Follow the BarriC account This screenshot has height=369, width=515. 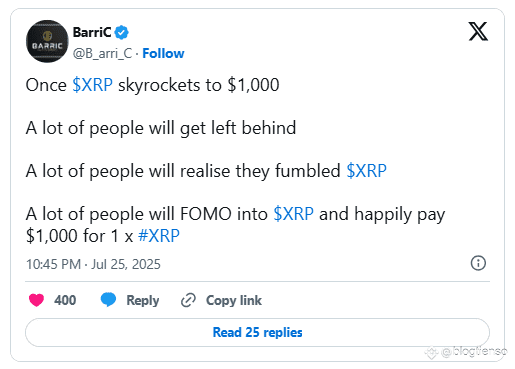(163, 53)
